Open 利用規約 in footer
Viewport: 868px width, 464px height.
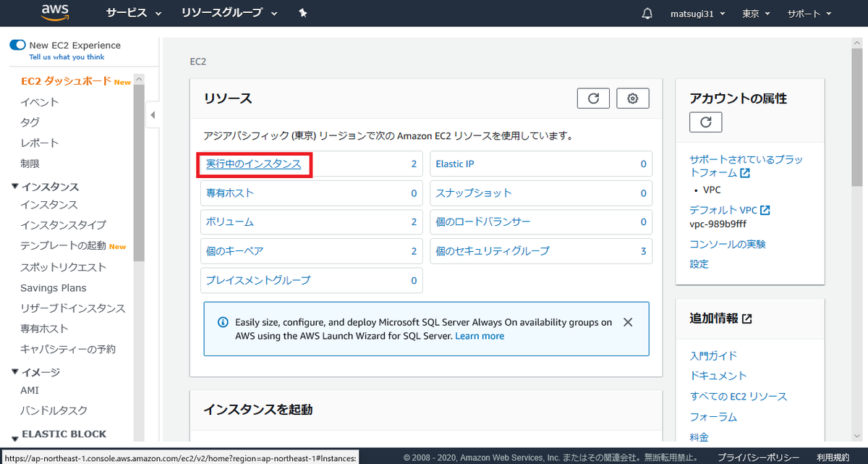tap(833, 457)
